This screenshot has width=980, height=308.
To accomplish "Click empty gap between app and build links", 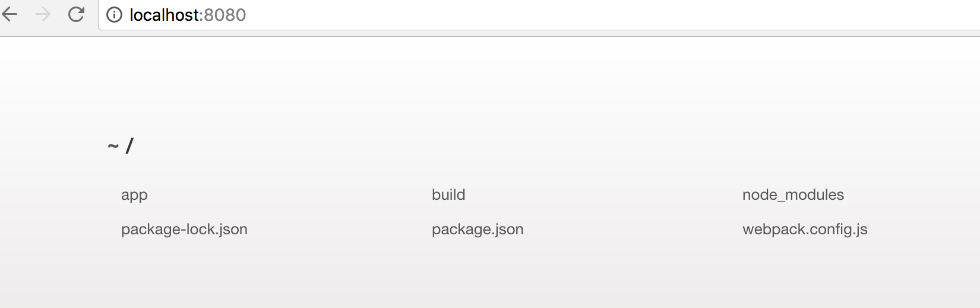I will [285, 195].
